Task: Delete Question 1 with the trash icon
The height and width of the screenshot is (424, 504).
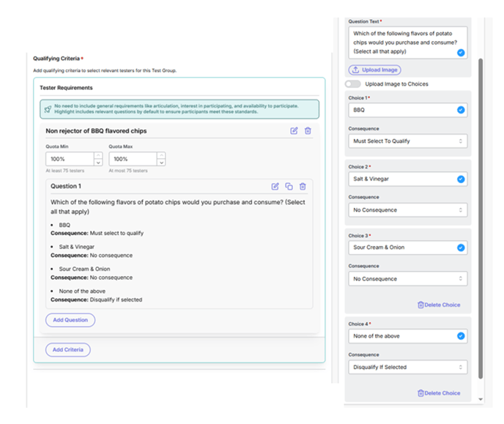Action: [x=303, y=187]
